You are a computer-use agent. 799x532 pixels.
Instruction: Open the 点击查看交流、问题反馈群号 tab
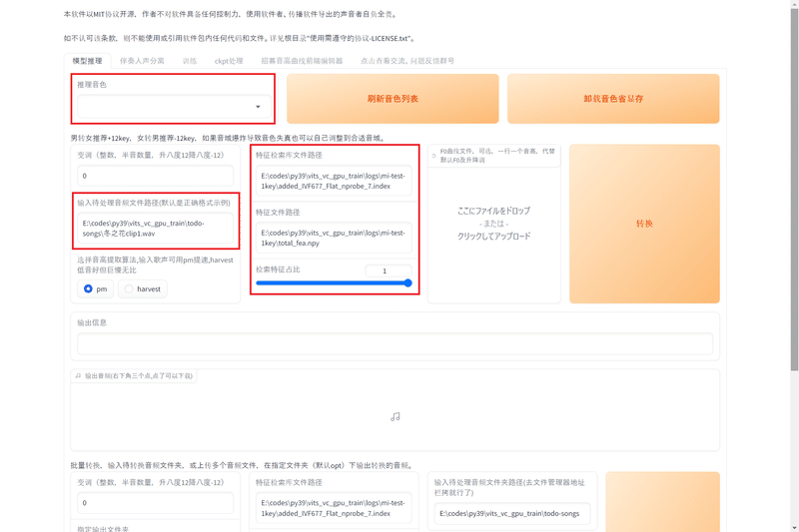click(407, 61)
